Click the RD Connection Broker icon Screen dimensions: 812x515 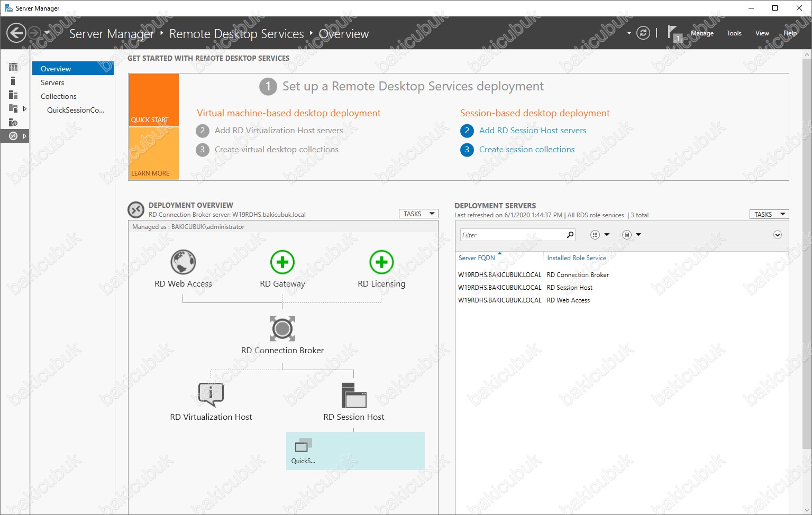click(x=282, y=329)
